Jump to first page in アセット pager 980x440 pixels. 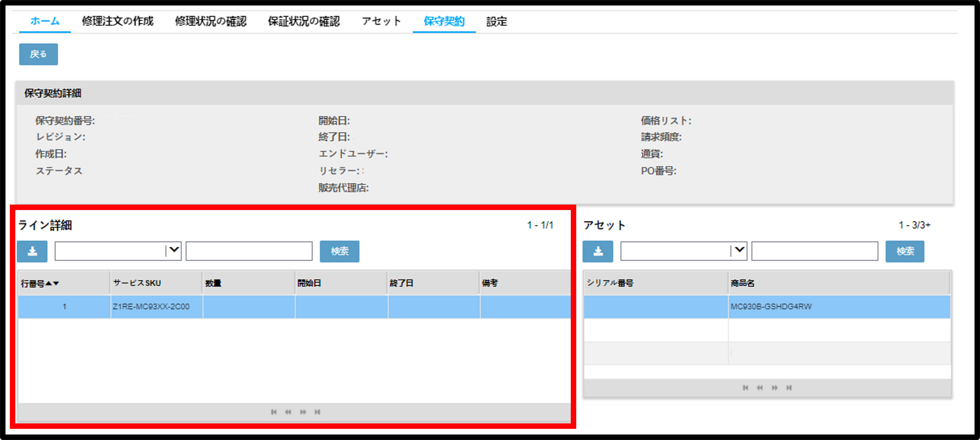tap(745, 388)
